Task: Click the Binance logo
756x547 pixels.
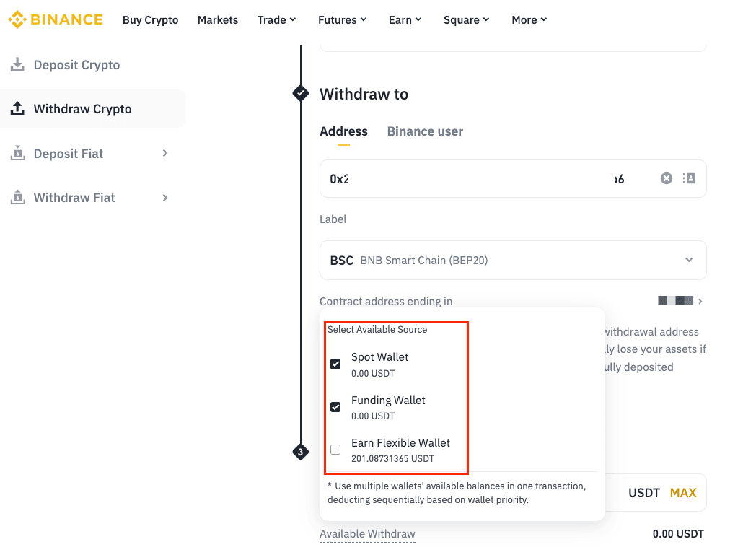Action: [x=56, y=19]
